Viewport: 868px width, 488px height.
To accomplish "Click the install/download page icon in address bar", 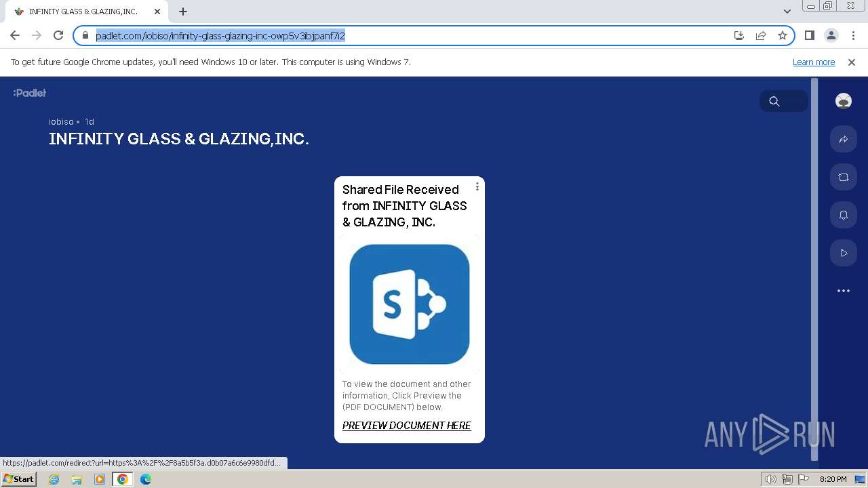I will click(x=739, y=35).
